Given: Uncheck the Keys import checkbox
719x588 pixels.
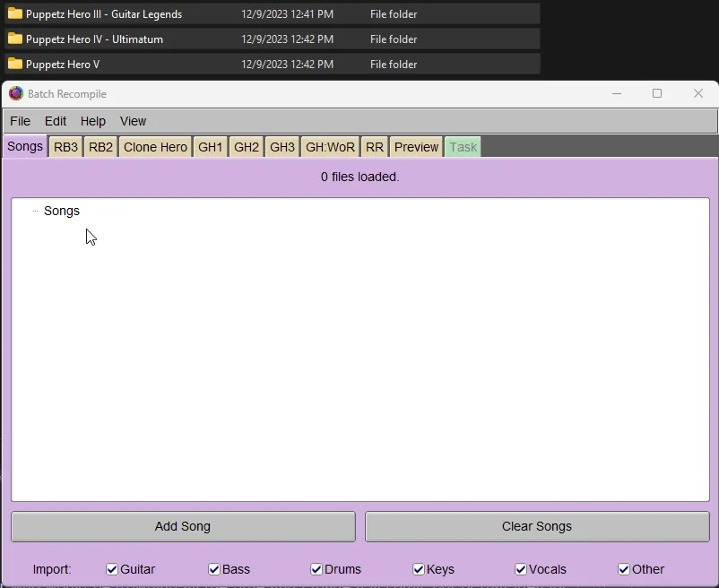Looking at the screenshot, I should pyautogui.click(x=418, y=569).
